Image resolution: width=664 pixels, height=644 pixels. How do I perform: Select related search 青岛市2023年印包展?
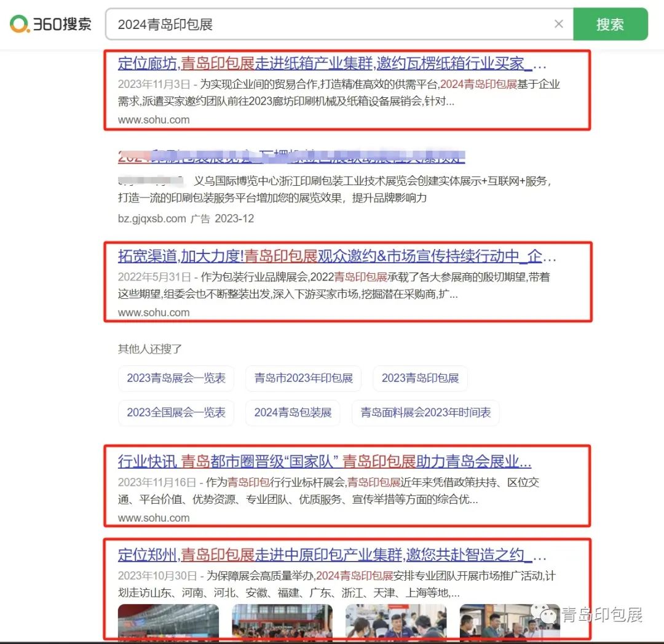coord(303,378)
